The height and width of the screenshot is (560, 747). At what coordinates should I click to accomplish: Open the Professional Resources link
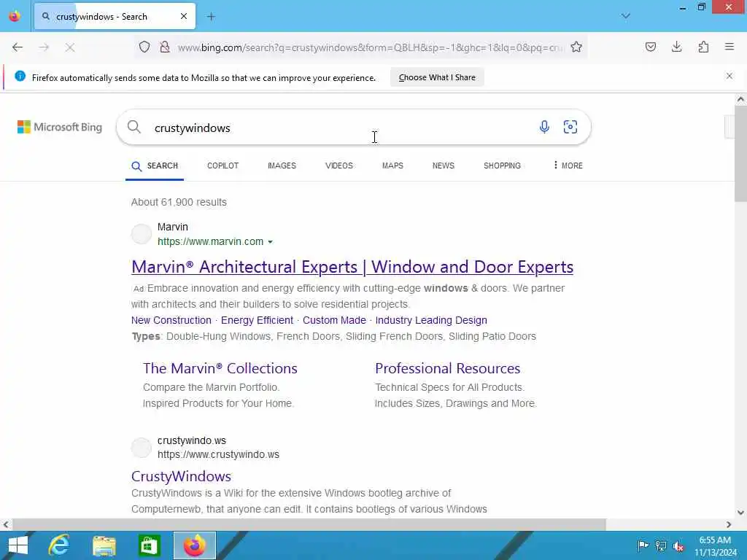[x=447, y=368]
